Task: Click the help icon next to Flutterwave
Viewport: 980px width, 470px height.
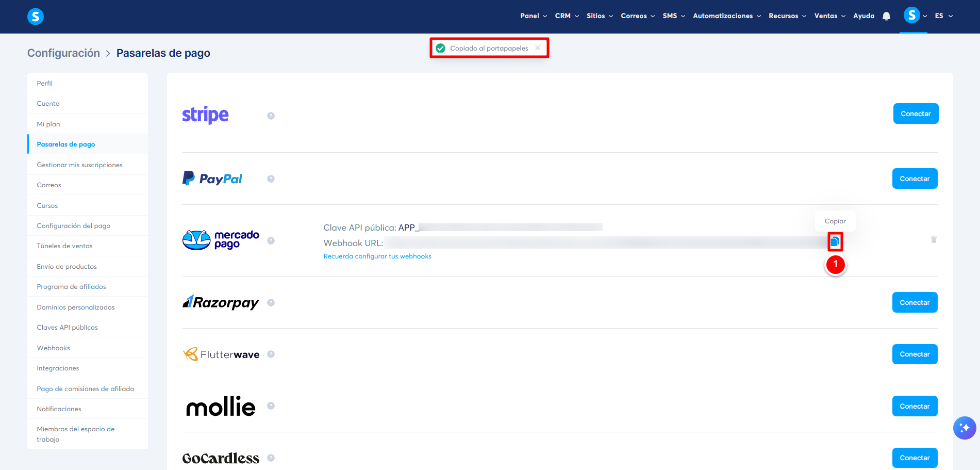Action: (x=271, y=354)
